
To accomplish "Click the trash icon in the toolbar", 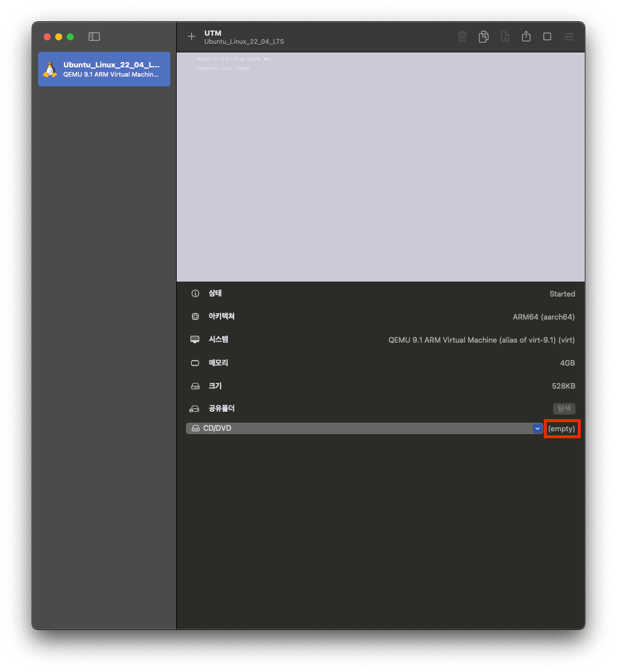I will (x=462, y=37).
